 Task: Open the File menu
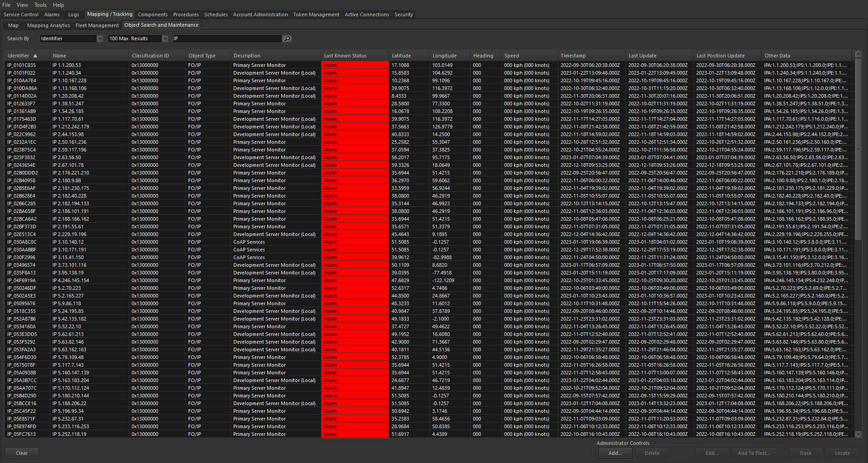6,5
